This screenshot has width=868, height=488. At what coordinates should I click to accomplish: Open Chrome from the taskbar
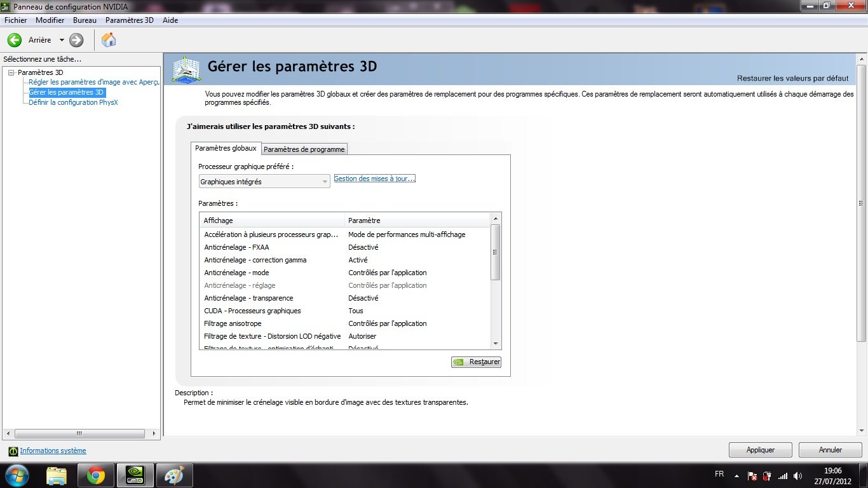96,475
